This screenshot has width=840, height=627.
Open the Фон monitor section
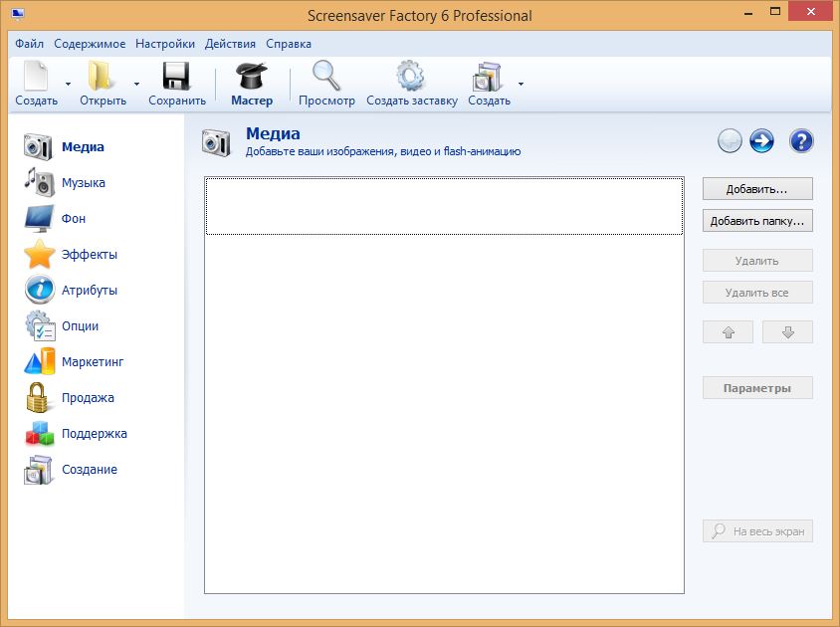[40, 219]
